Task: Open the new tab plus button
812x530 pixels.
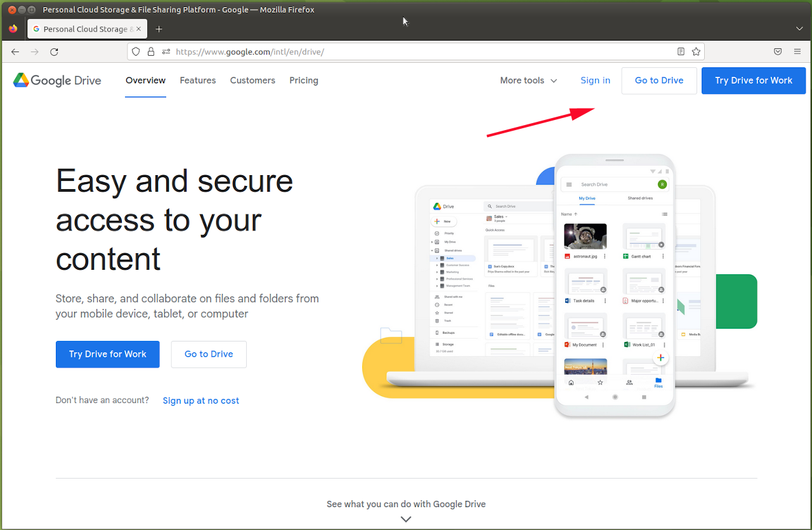Action: (x=159, y=29)
